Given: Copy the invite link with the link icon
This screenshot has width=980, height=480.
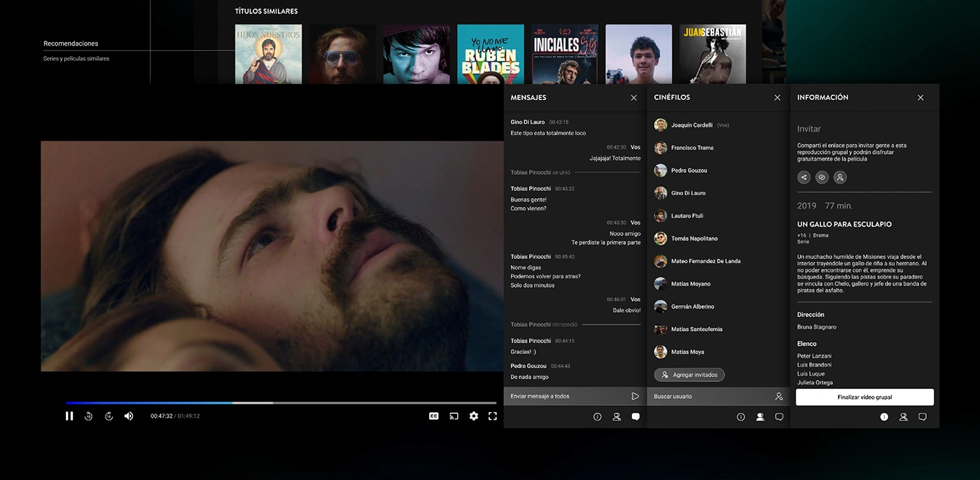Looking at the screenshot, I should [x=822, y=177].
